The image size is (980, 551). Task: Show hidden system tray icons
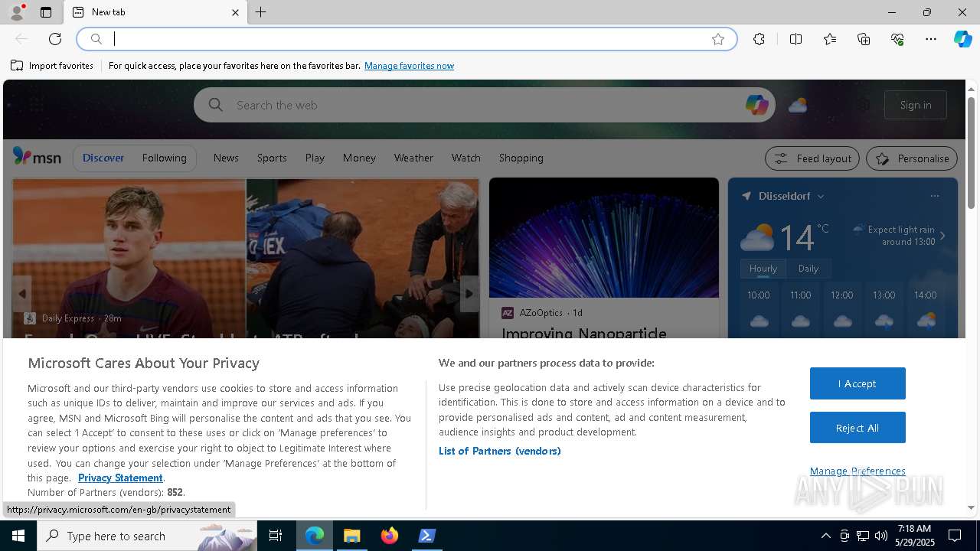(x=825, y=536)
